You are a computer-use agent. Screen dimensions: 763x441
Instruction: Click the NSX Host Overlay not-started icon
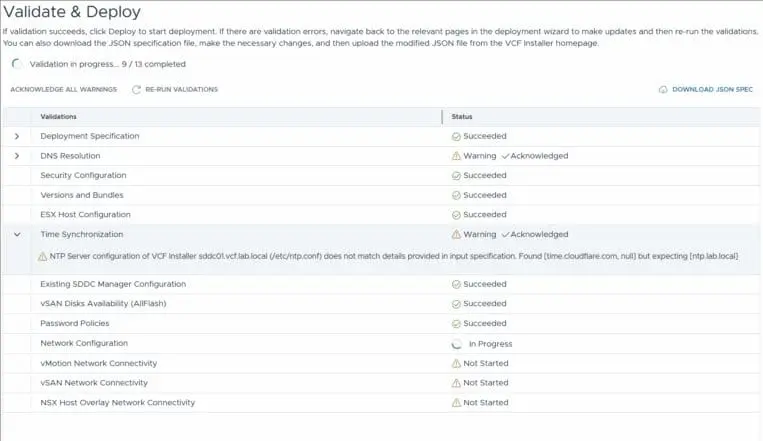(x=456, y=402)
